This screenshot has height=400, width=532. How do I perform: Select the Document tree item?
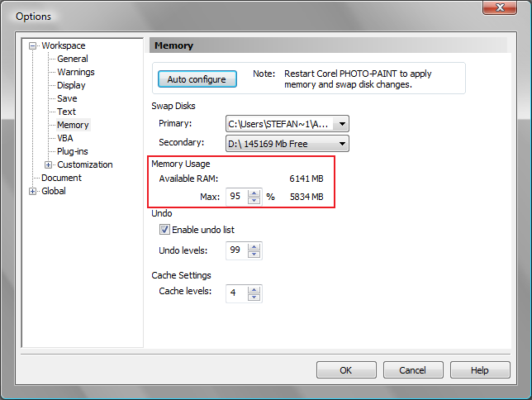coord(61,178)
